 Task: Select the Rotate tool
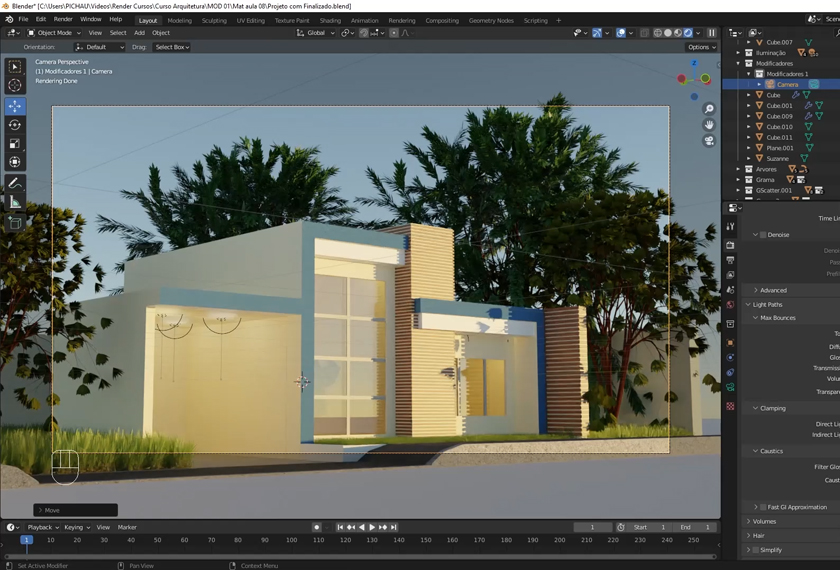click(x=15, y=125)
